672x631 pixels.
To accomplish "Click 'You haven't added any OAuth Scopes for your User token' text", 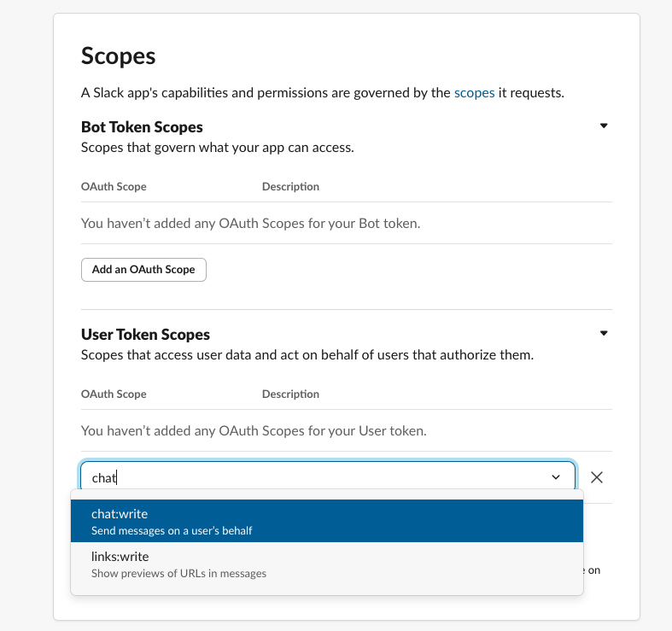I will [x=254, y=431].
